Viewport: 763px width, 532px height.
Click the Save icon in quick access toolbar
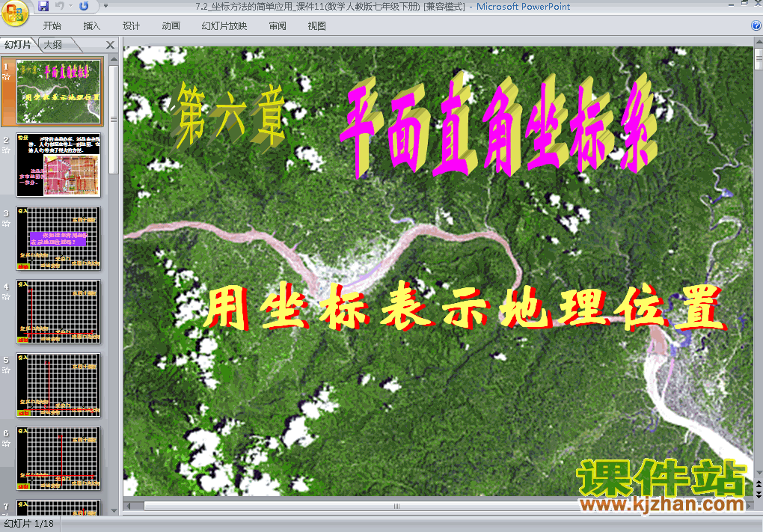pyautogui.click(x=43, y=6)
